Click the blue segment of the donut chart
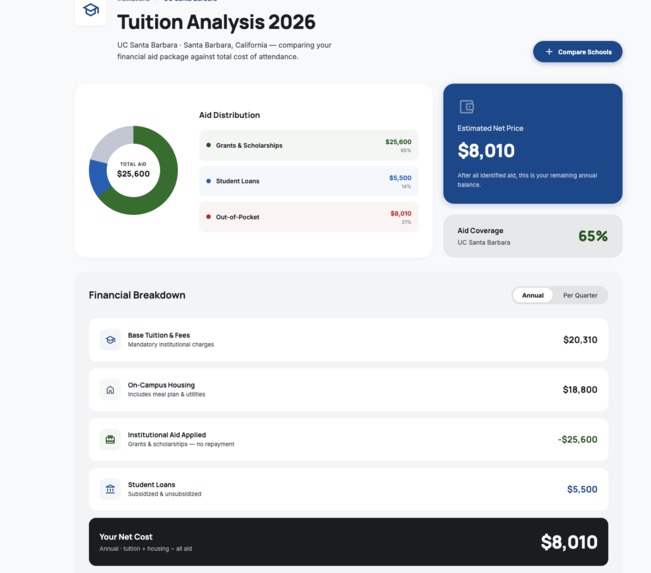The image size is (651, 573). click(x=98, y=178)
